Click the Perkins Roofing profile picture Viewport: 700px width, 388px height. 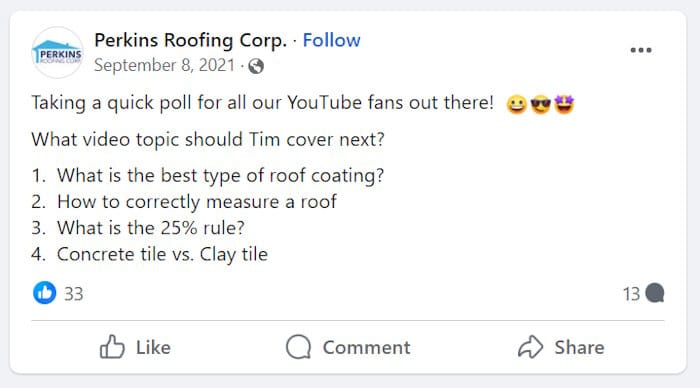57,53
